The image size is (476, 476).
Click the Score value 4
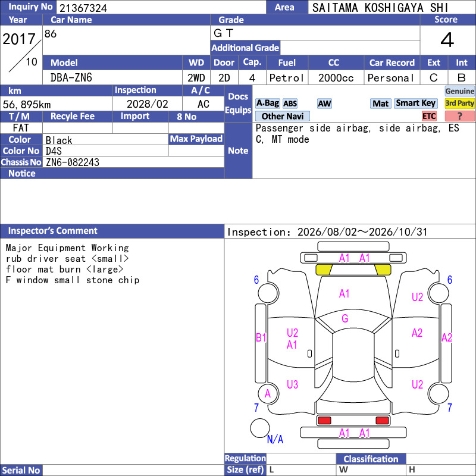coord(447,40)
